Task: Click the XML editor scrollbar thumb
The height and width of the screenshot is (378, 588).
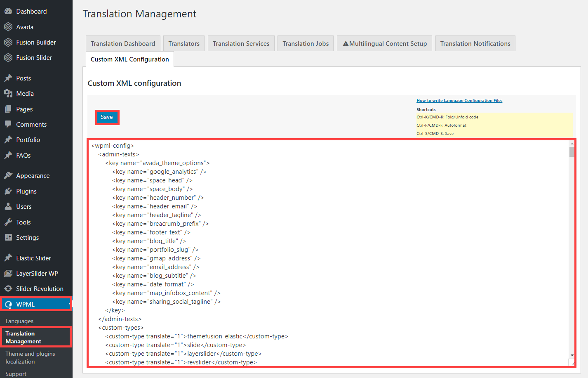Action: (x=572, y=152)
